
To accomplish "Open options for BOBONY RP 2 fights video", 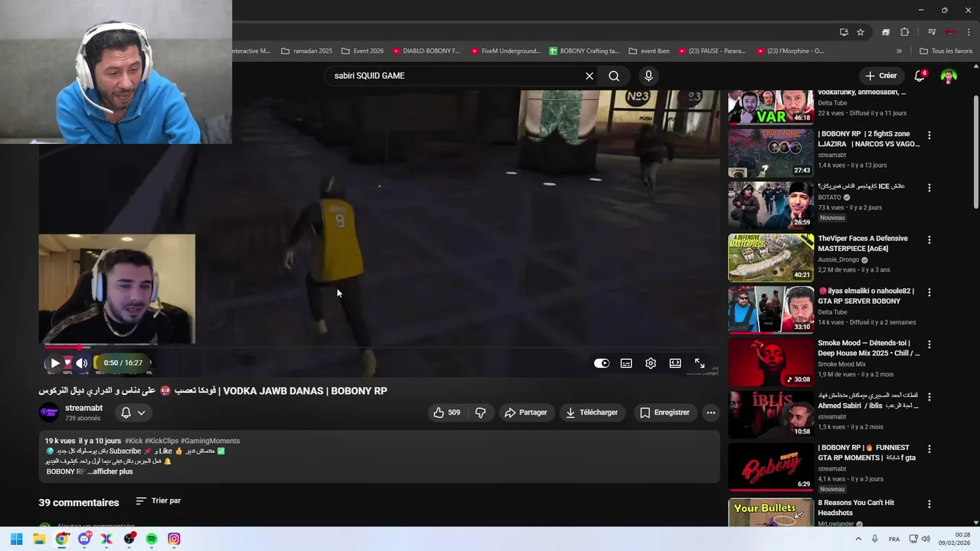I will (x=929, y=135).
